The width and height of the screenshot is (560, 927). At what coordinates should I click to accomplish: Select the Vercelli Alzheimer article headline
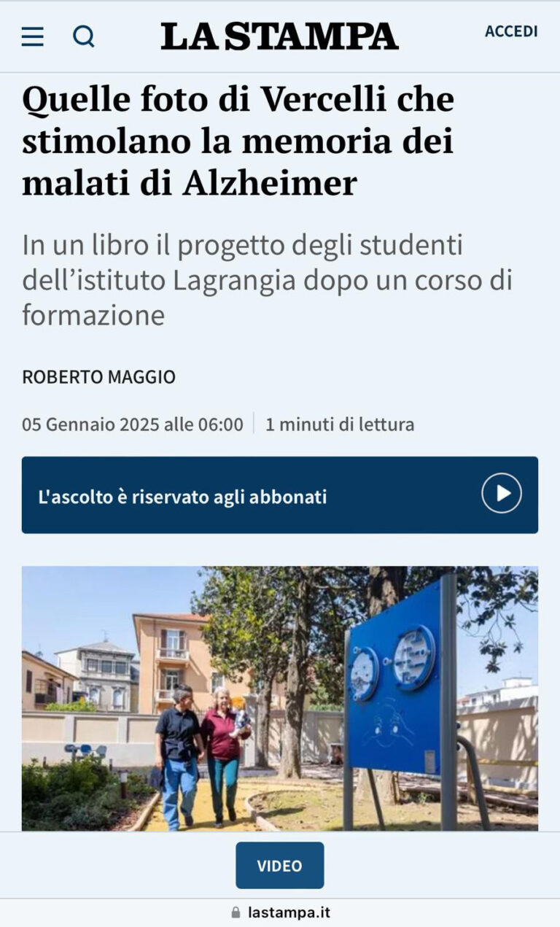click(x=238, y=141)
